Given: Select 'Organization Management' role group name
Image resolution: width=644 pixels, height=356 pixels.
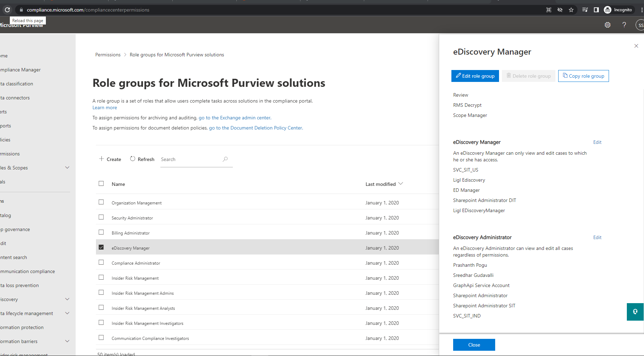Looking at the screenshot, I should coord(137,203).
